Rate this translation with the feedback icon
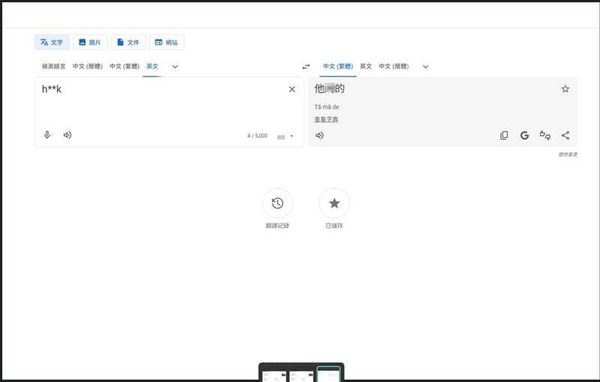This screenshot has height=382, width=600. click(545, 135)
